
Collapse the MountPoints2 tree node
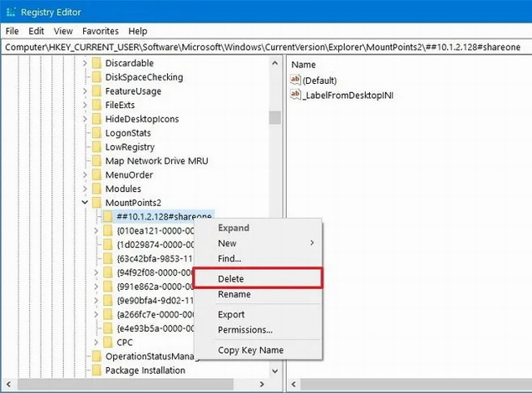click(x=85, y=203)
